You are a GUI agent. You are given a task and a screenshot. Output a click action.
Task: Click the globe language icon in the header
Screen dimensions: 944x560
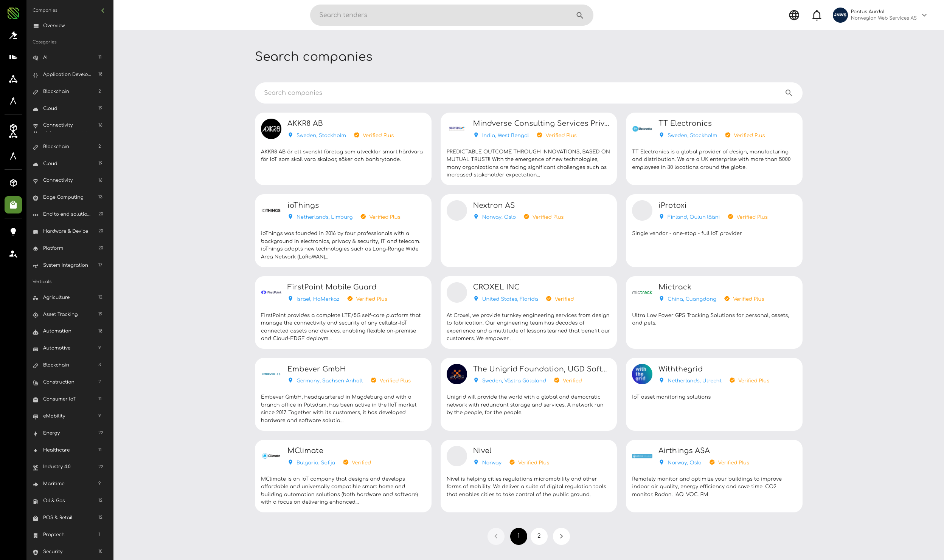pos(794,15)
